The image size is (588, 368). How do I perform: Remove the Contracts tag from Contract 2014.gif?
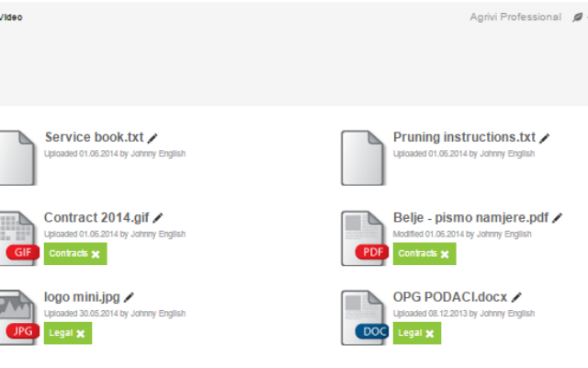(x=96, y=255)
